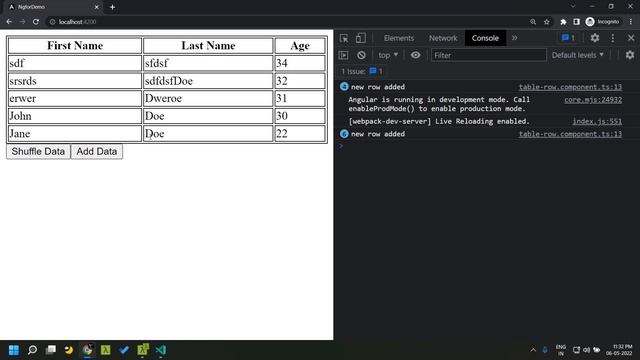
Task: Click the age cell showing 22
Action: (300, 133)
